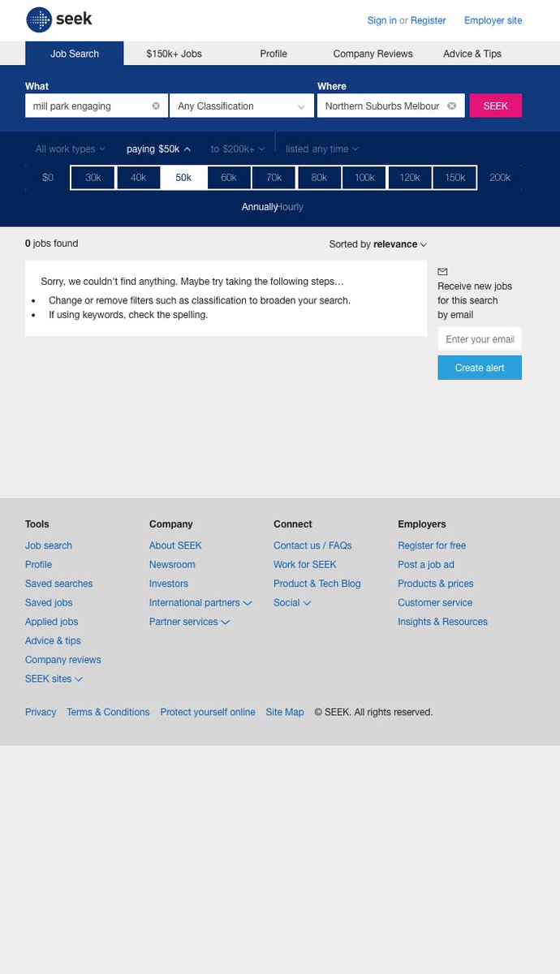Select 200k salary option
The width and height of the screenshot is (560, 974).
pos(500,177)
